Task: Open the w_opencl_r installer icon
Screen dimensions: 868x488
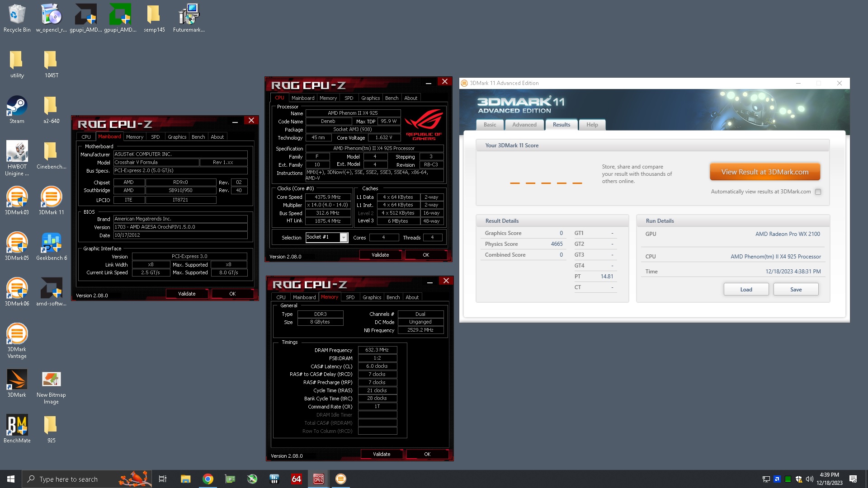Action: [x=51, y=18]
